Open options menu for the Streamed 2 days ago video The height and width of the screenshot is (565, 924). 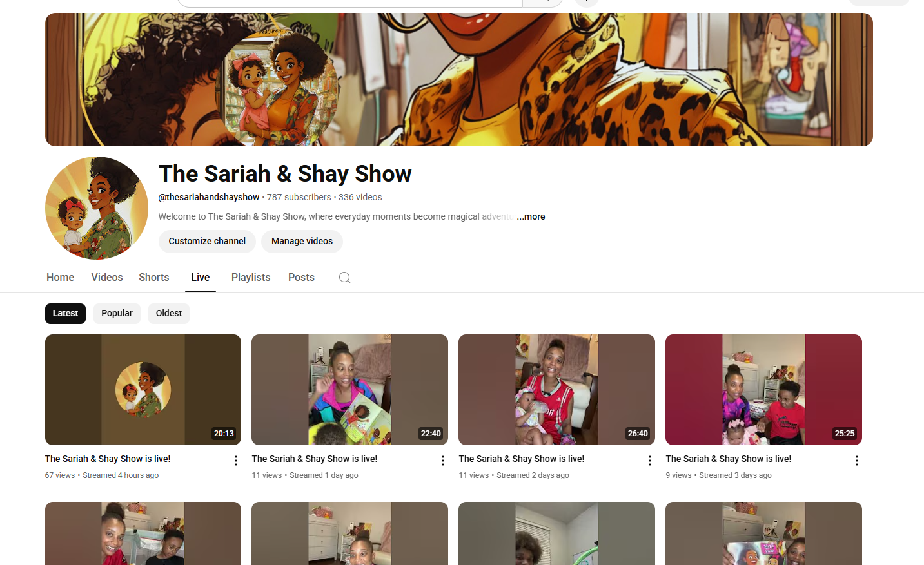point(650,461)
